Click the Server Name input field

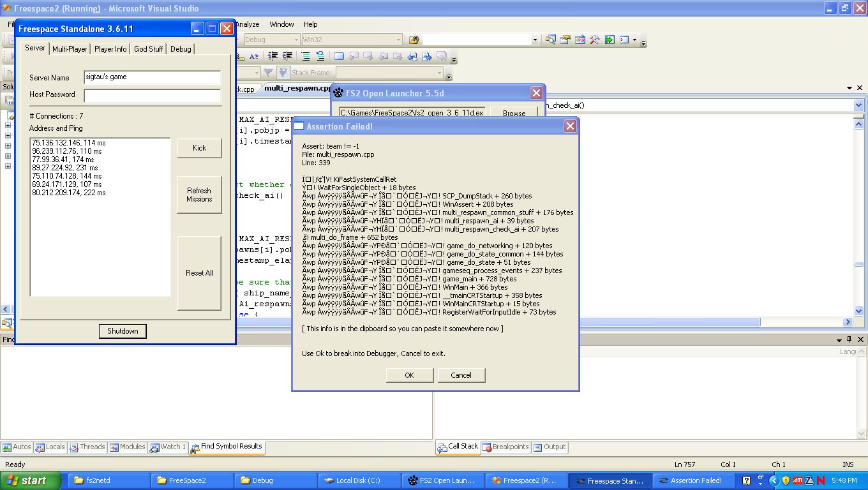tap(152, 77)
